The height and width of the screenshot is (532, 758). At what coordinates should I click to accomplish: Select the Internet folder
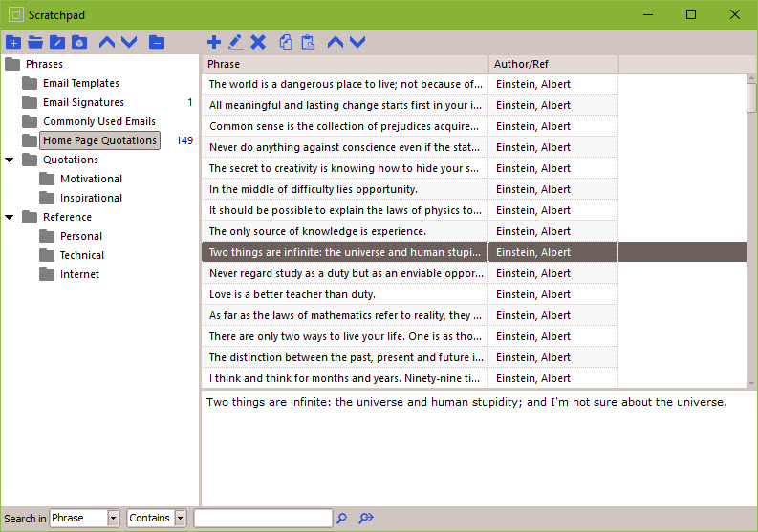tap(79, 274)
